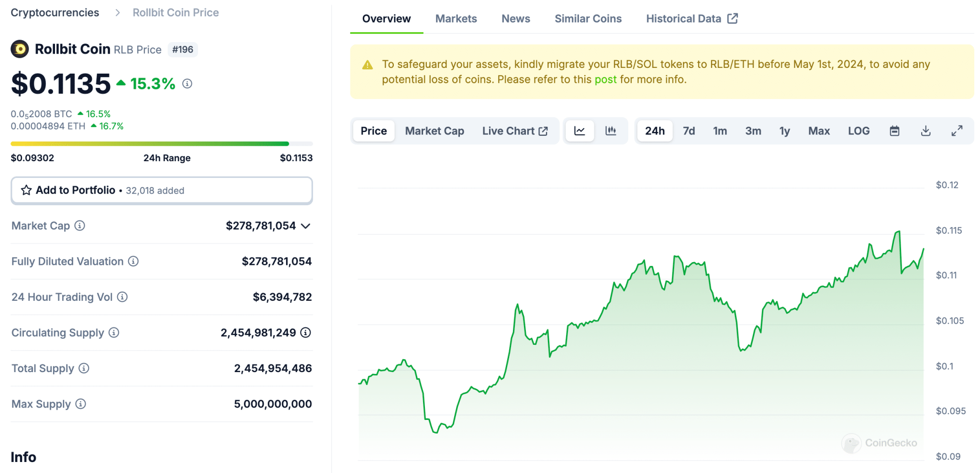Toggle LOG scale on chart

tap(858, 131)
